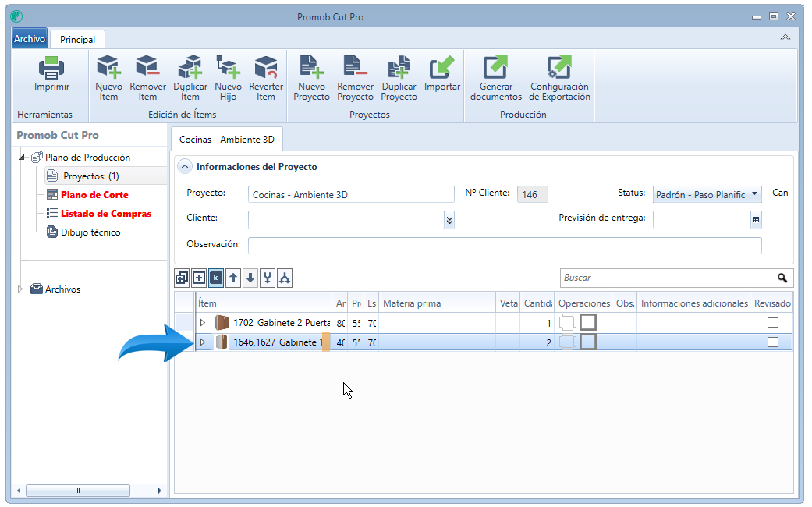Collapse the Plano de Producción tree node
Screen dimensions: 812x507
[x=22, y=157]
